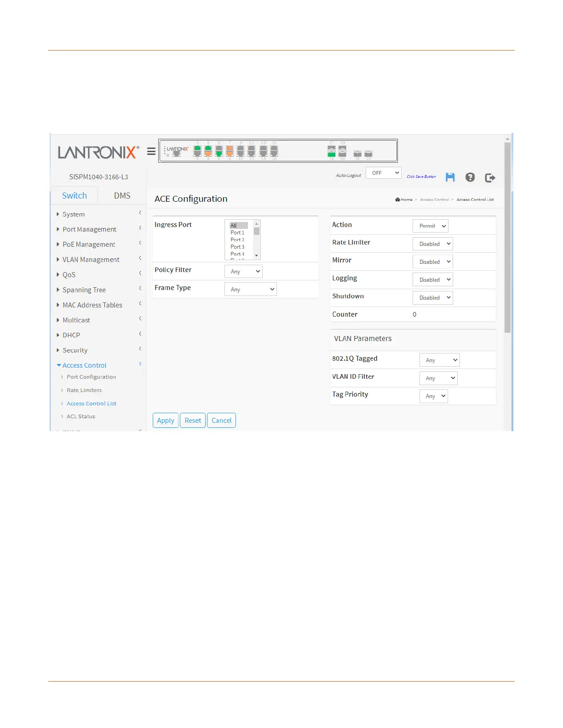Viewport: 563px width, 728px height.
Task: Click Ingress Port list scroll up arrow
Action: click(x=257, y=224)
